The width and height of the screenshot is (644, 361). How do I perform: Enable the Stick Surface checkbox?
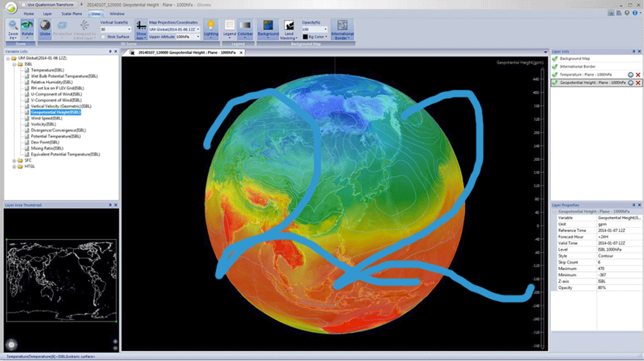[x=103, y=37]
